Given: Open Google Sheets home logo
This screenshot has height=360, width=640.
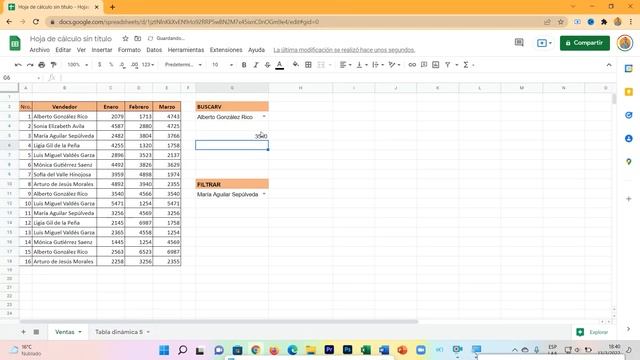Looking at the screenshot, I should click(15, 43).
